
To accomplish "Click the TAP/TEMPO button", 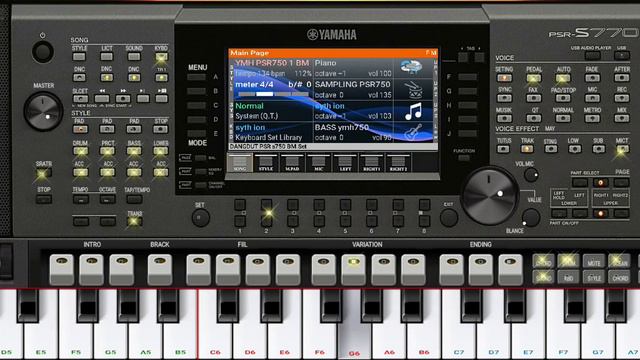I will pos(134,200).
